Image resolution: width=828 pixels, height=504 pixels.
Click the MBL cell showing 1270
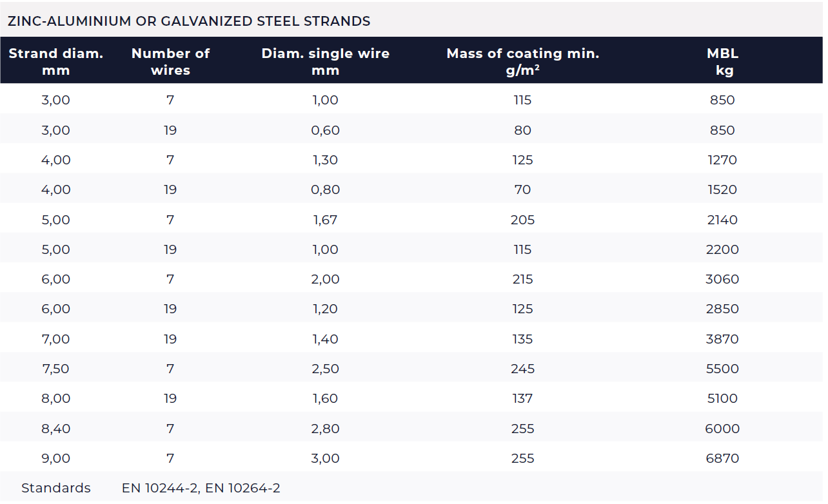[722, 160]
